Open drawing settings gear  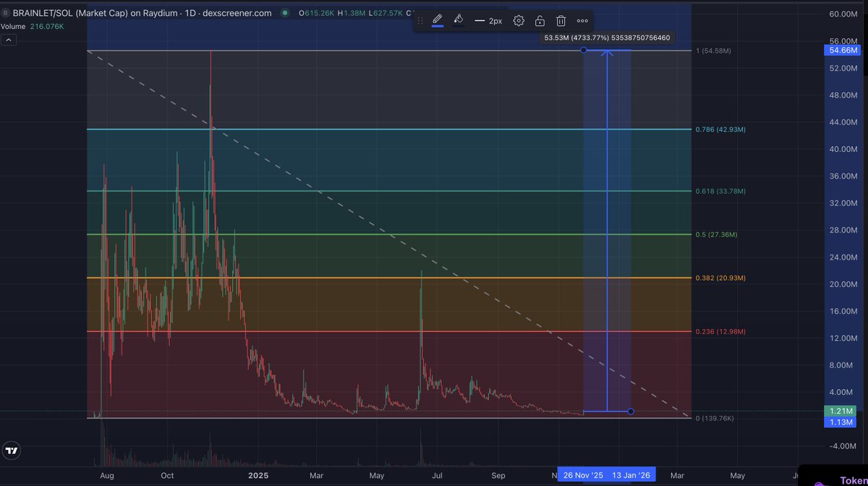coord(519,21)
